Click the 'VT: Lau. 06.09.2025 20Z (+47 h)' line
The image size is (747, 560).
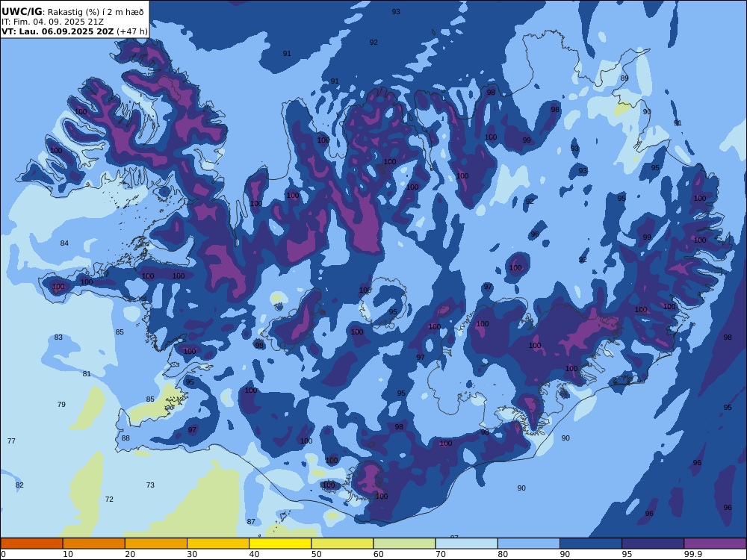point(74,31)
